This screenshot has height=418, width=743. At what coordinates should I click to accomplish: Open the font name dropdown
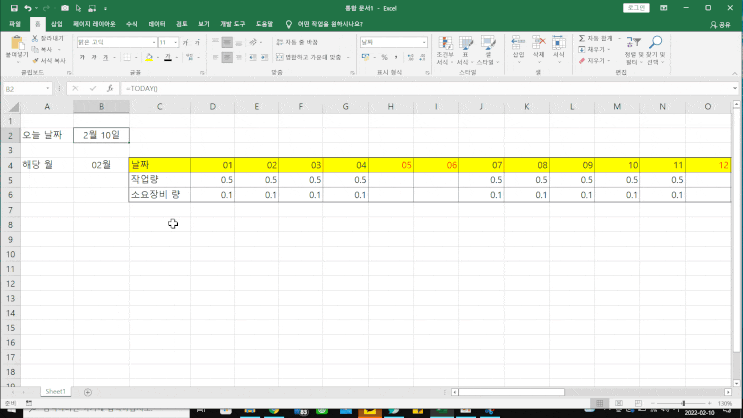(154, 42)
